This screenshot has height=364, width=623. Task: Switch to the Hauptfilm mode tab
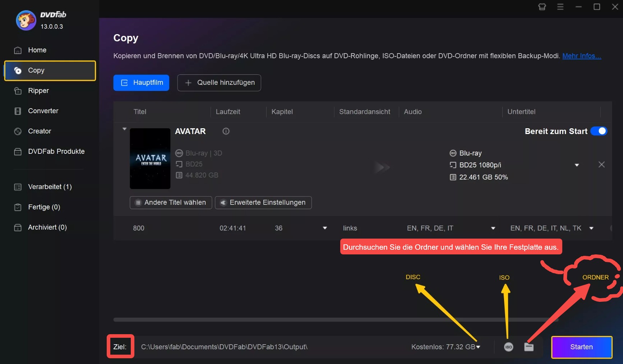pyautogui.click(x=141, y=83)
